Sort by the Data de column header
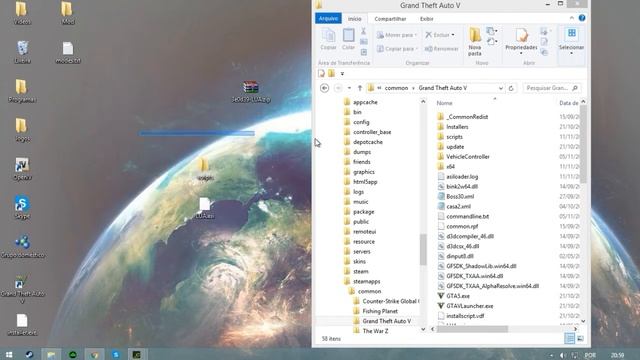This screenshot has height=360, width=640. (x=568, y=103)
